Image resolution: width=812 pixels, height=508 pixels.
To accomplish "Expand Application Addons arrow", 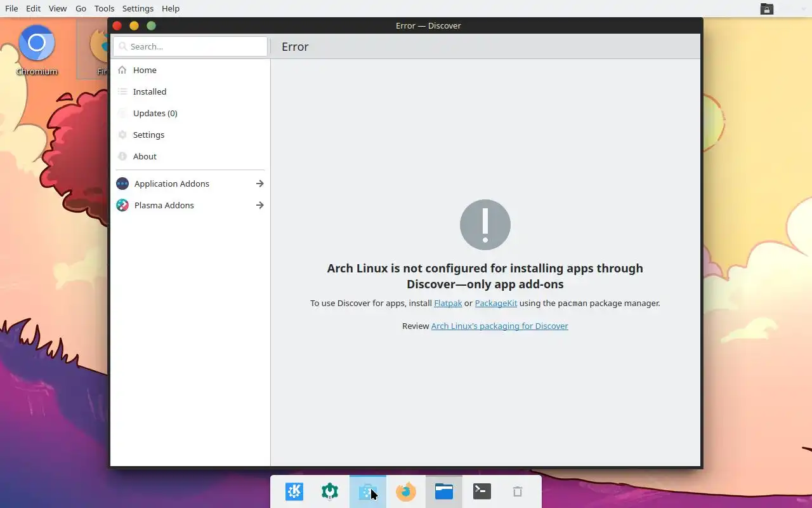I will (x=259, y=184).
